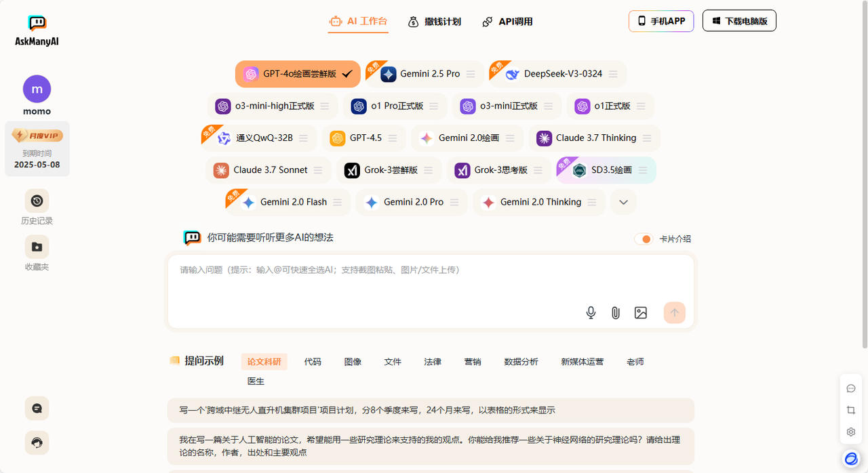Open menu lines for GPT-4.5

393,138
